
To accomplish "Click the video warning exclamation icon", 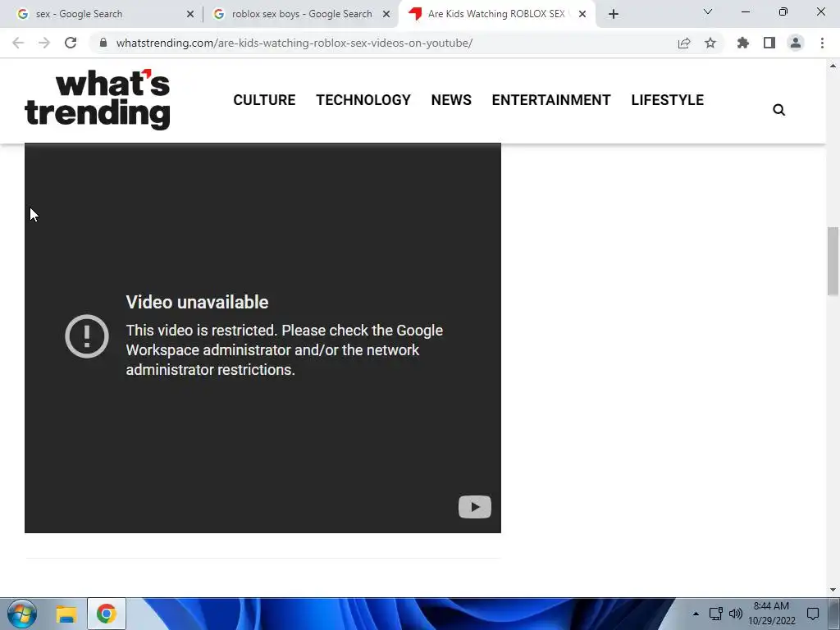I will [x=87, y=336].
